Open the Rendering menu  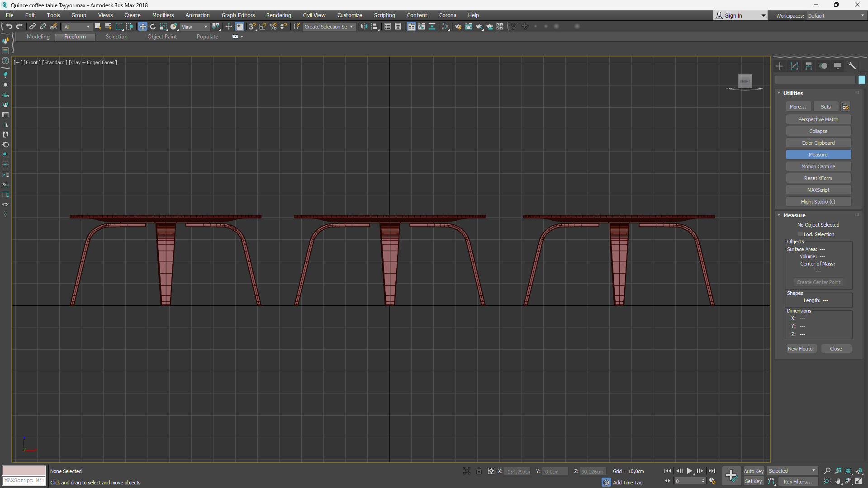tap(279, 15)
